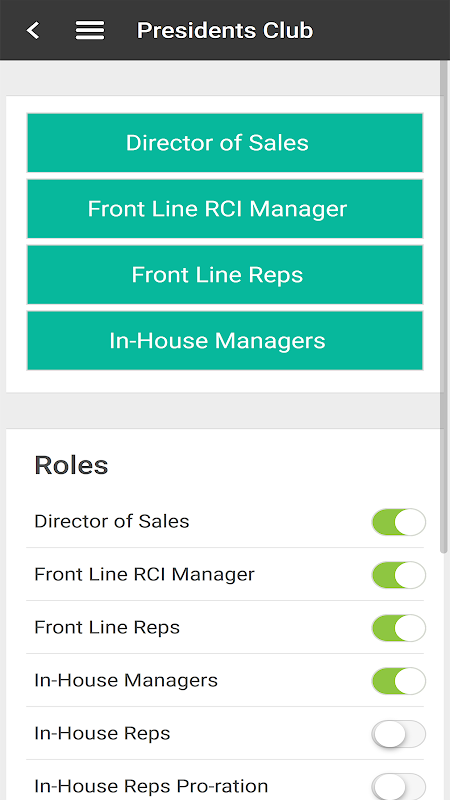Click the In-House Managers role label
Image resolution: width=450 pixels, height=800 pixels.
click(x=126, y=681)
